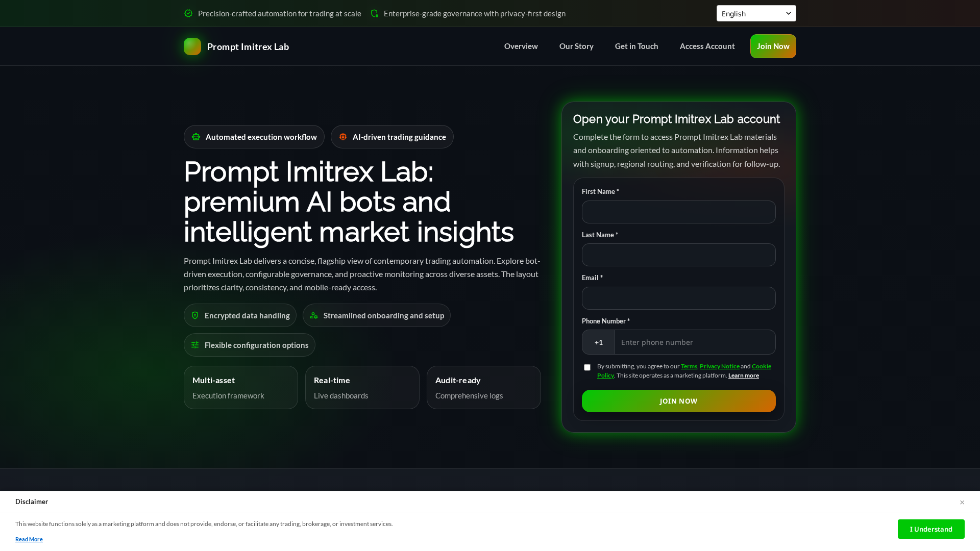Click the shield icon for encrypted data handling
Image resolution: width=980 pixels, height=551 pixels.
(x=195, y=315)
